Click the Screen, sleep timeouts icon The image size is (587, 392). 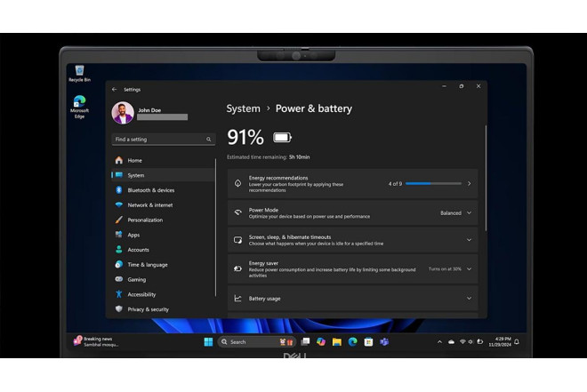(x=237, y=240)
